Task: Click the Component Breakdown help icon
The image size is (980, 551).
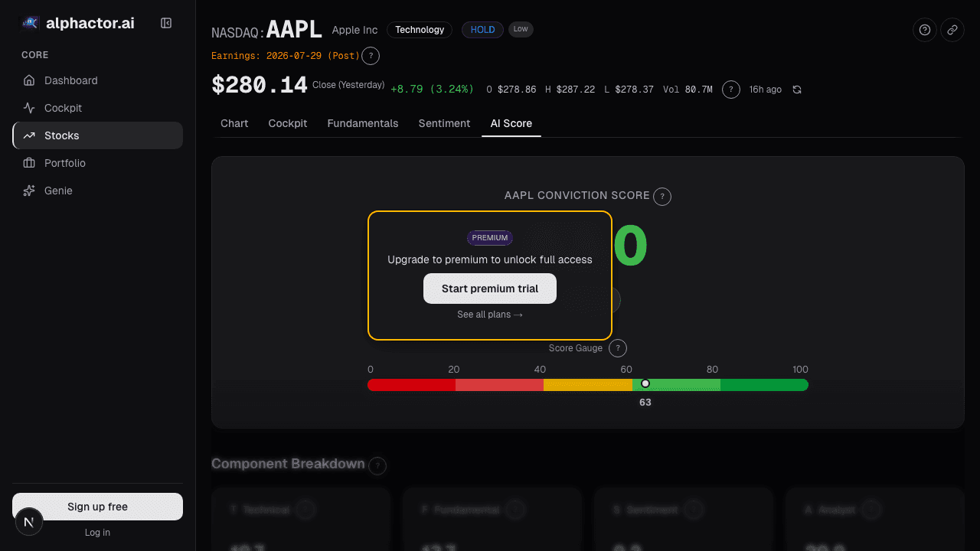Action: coord(377,465)
